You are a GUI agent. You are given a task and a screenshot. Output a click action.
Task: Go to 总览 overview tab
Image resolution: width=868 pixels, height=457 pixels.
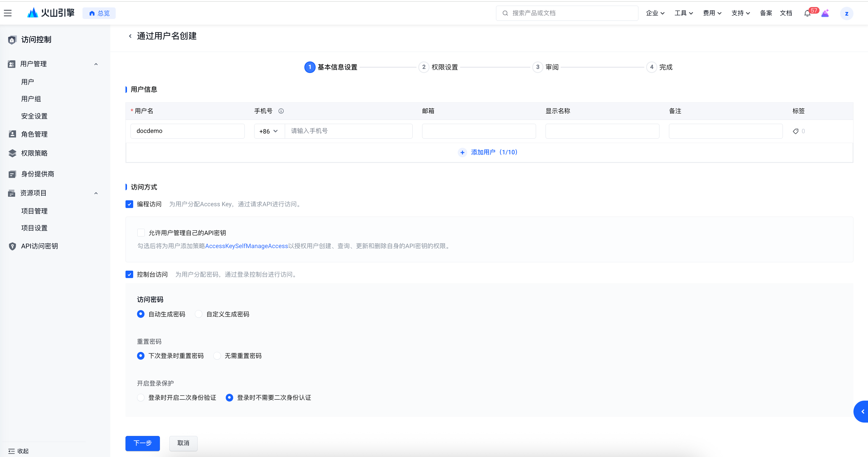pyautogui.click(x=99, y=13)
